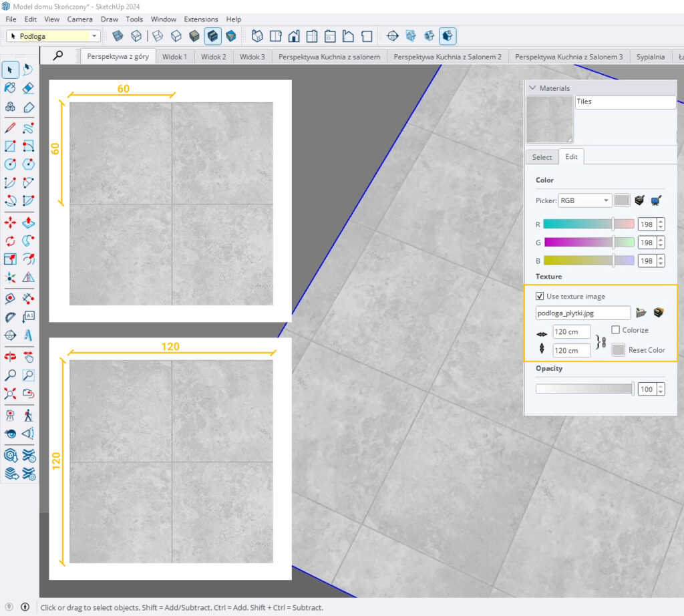This screenshot has height=616, width=684.
Task: Click the Search magnifier beside scene tabs
Action: (x=58, y=56)
